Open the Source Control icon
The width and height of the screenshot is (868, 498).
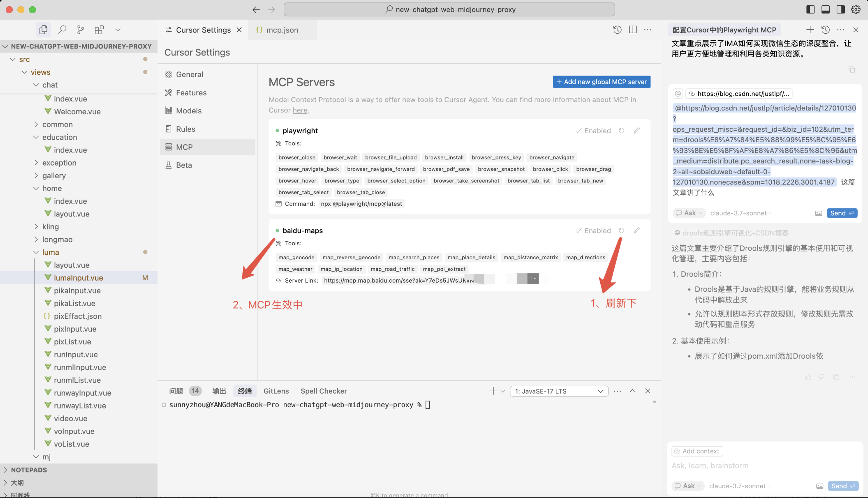coord(81,30)
